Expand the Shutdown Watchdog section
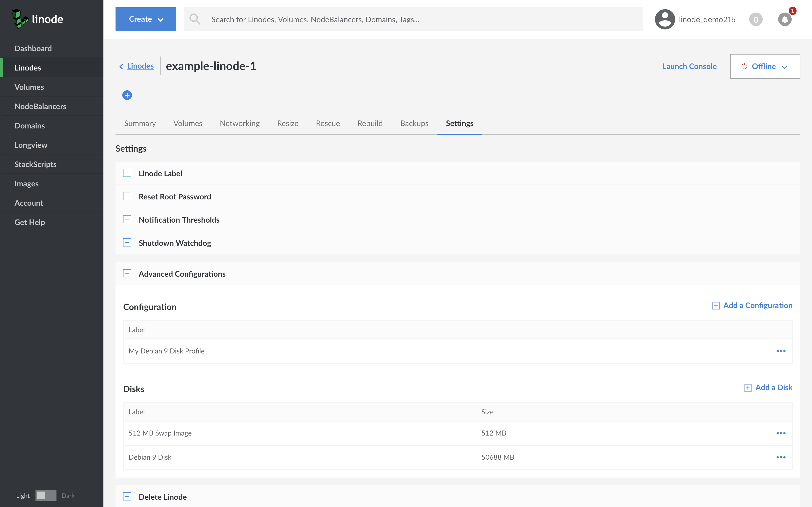The width and height of the screenshot is (812, 507). [127, 242]
